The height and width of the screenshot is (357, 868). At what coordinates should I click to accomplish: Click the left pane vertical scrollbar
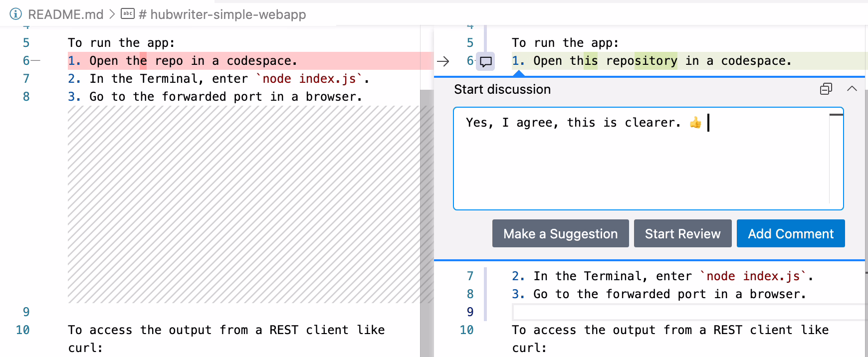point(427,223)
